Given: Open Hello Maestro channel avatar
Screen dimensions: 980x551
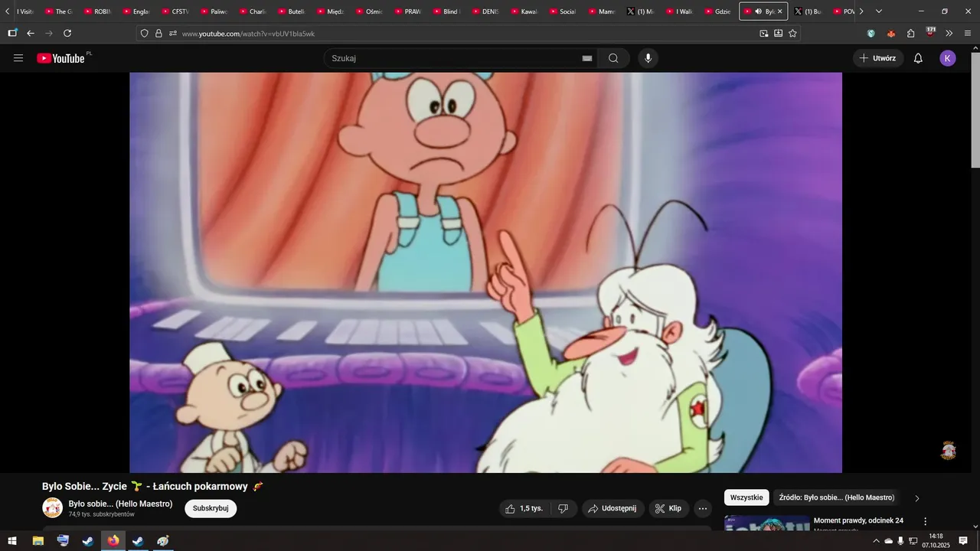Looking at the screenshot, I should point(52,508).
